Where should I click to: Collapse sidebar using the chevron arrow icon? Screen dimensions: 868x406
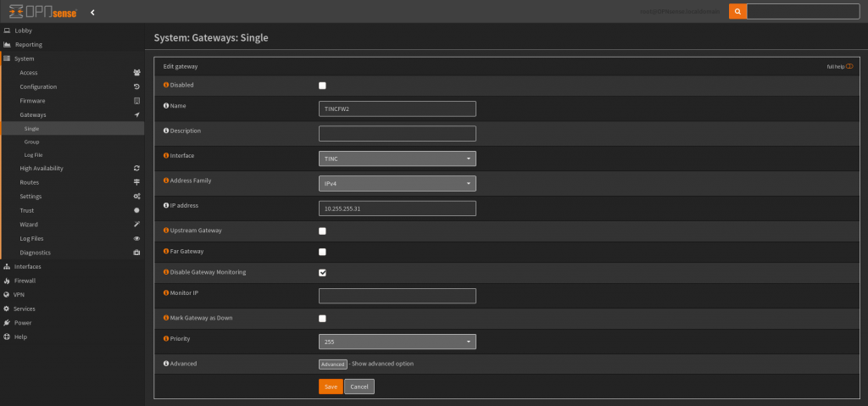click(92, 12)
